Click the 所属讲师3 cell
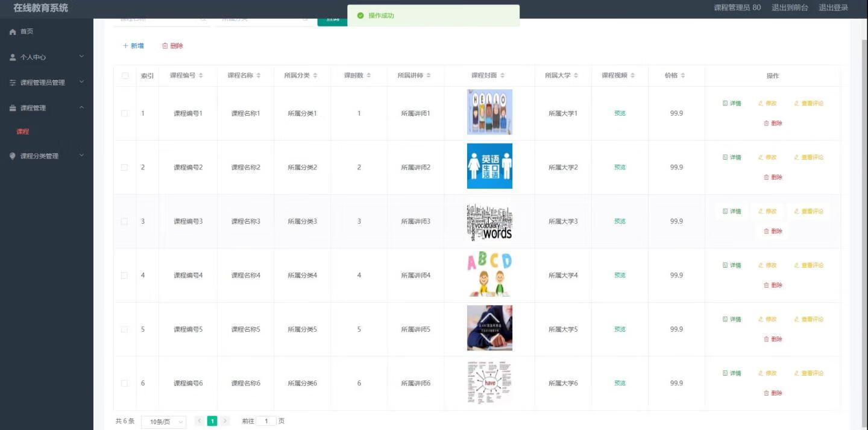This screenshot has height=430, width=868. 416,221
